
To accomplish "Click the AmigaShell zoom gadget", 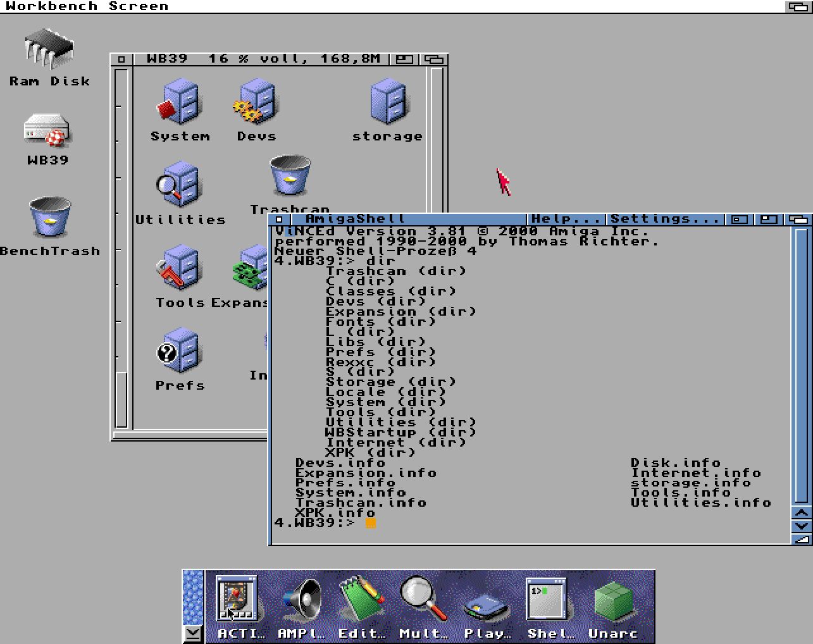I will point(769,220).
